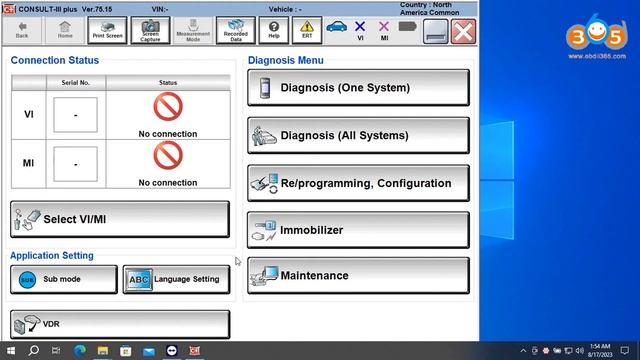Open TeamViewer icon in taskbar
Viewport: 640px width, 360px height.
[172, 351]
